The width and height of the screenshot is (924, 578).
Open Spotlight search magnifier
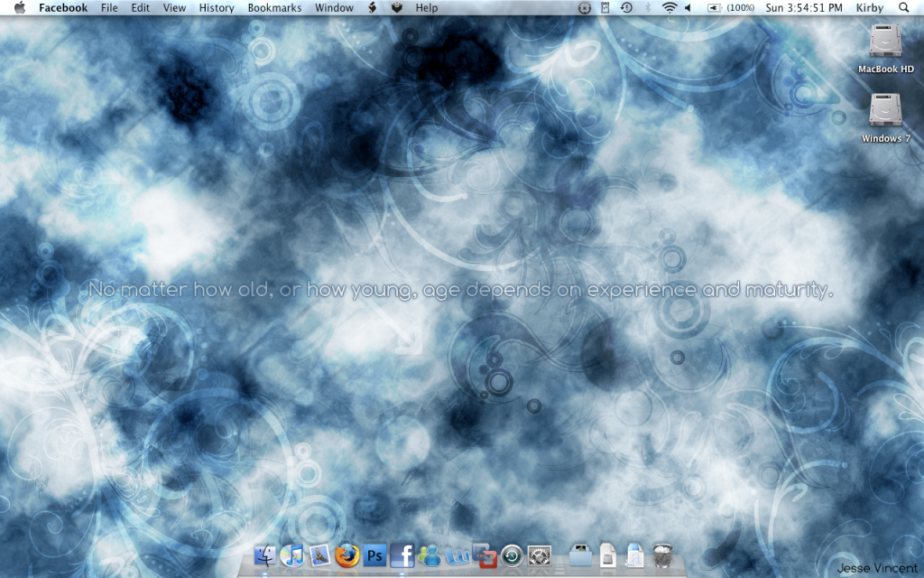click(904, 7)
